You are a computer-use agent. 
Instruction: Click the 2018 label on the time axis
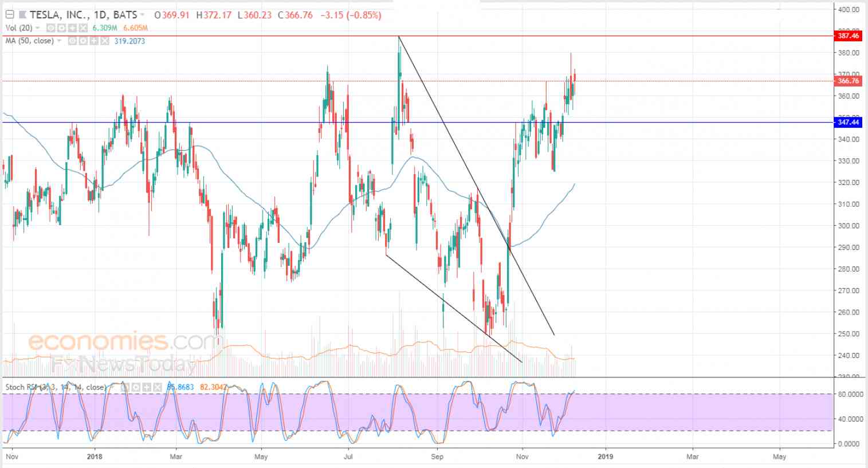[95, 457]
